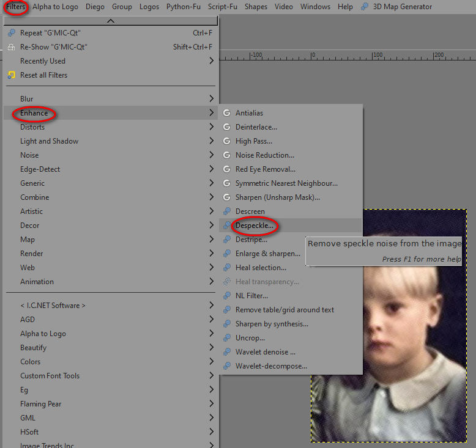Open the < I.C.NET Software > entry

pos(111,306)
